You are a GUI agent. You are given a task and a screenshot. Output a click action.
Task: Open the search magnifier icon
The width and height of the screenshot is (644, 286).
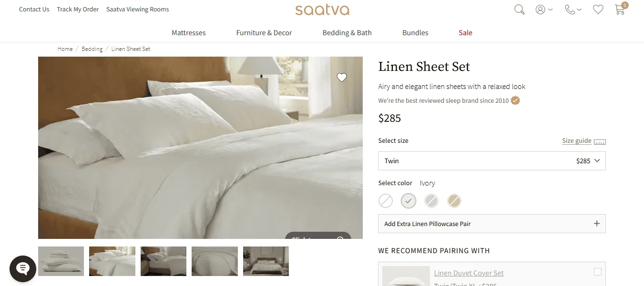coord(519,10)
